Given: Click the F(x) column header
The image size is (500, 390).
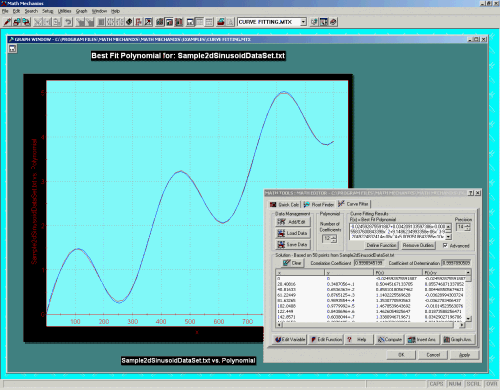Looking at the screenshot, I should pos(398,272).
